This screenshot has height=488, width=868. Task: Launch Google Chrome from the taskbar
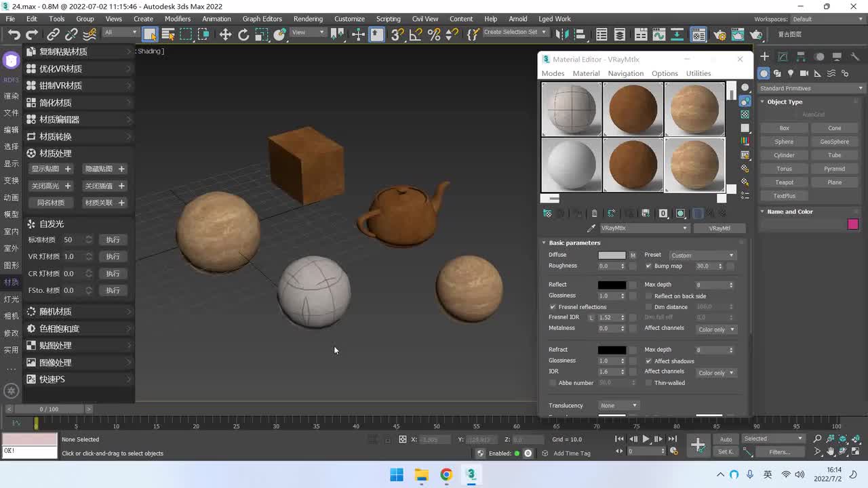[x=446, y=474]
